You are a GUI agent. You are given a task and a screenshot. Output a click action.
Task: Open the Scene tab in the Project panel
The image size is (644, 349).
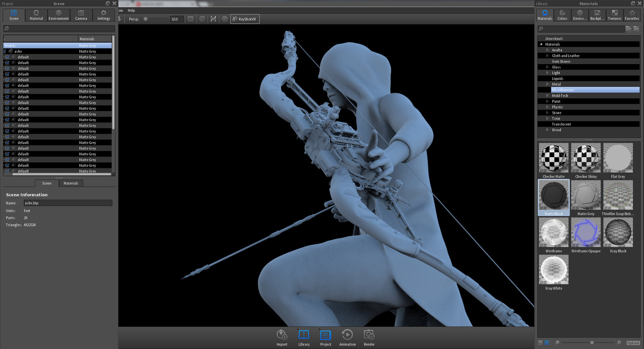point(14,15)
